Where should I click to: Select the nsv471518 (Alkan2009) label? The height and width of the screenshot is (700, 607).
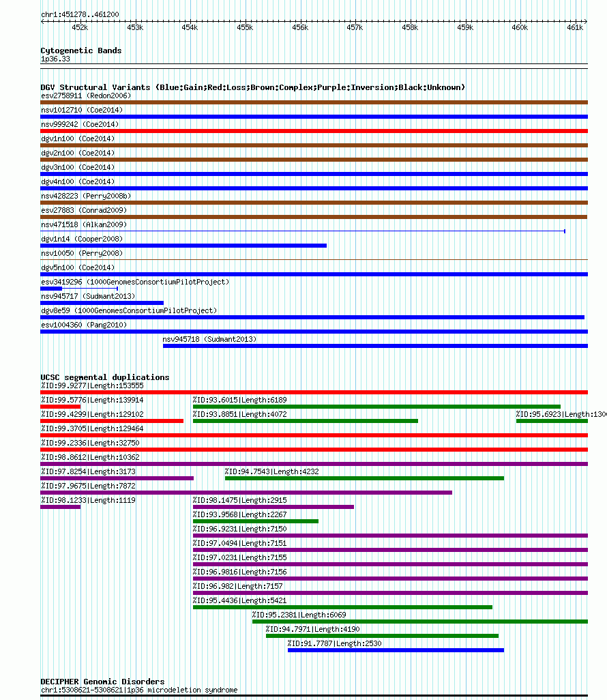point(84,224)
